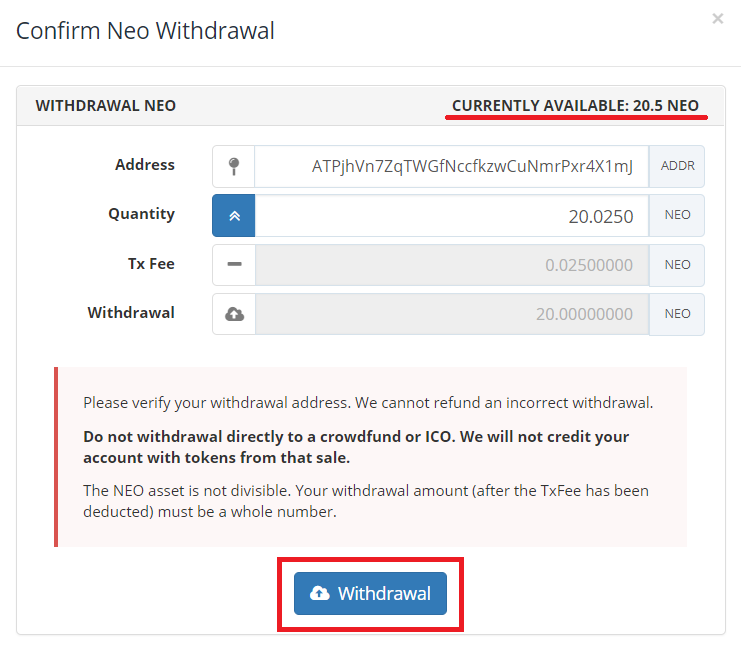Click the pin icon beside Address
The image size is (741, 647).
(233, 167)
